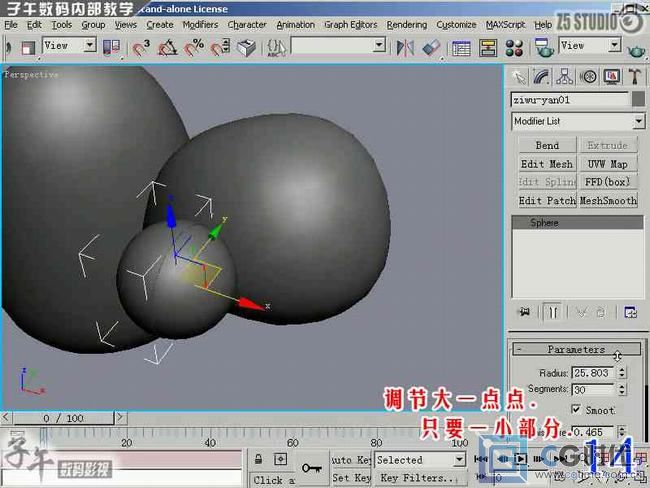Expand the Reference Coordinate System View dropdown
The width and height of the screenshot is (650, 488).
[x=89, y=45]
